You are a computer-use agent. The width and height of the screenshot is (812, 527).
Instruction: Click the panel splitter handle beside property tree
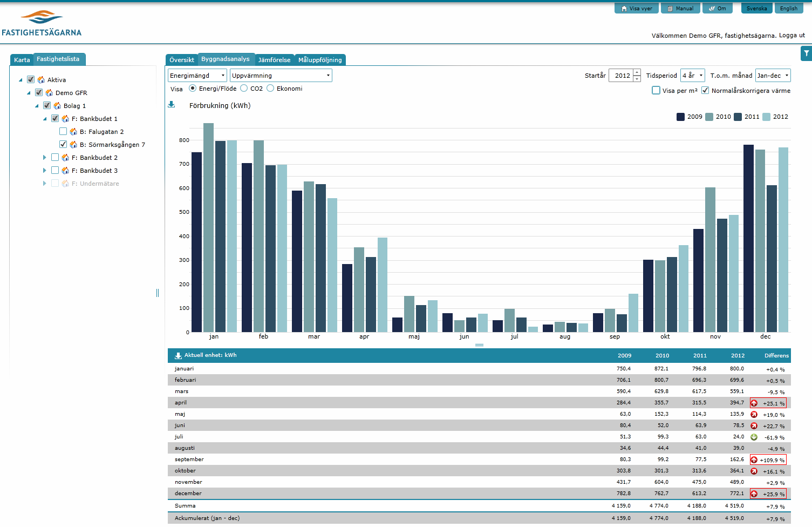coord(158,293)
